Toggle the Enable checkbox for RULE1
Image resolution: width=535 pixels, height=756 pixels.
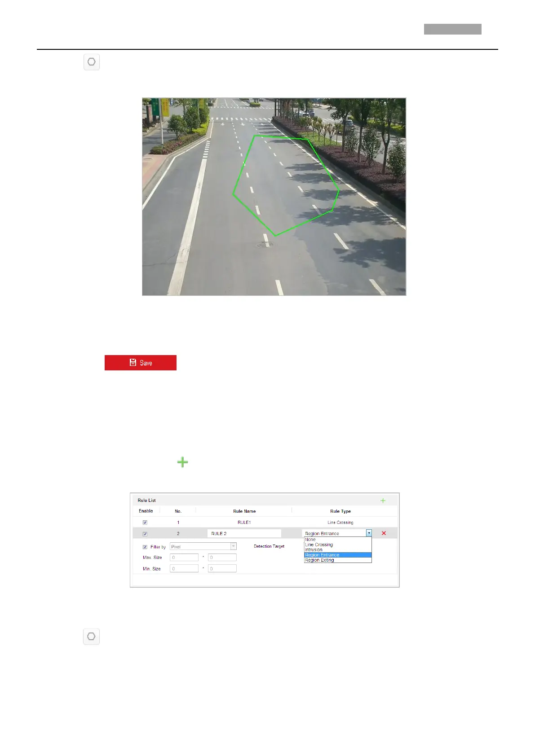click(x=145, y=523)
